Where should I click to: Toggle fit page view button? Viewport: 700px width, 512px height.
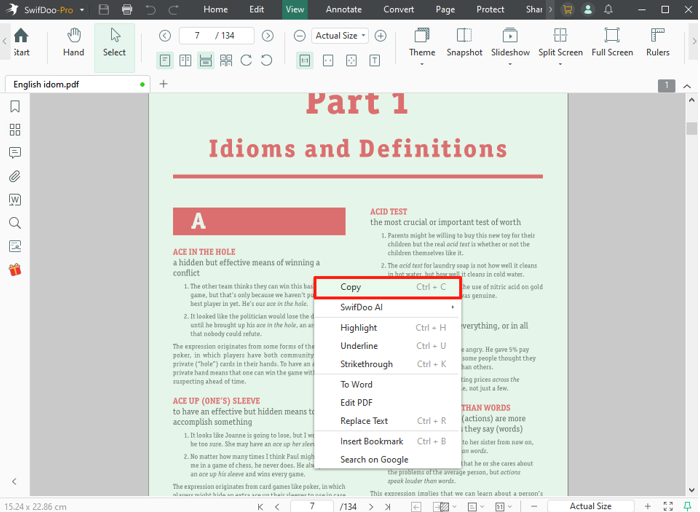click(x=351, y=60)
